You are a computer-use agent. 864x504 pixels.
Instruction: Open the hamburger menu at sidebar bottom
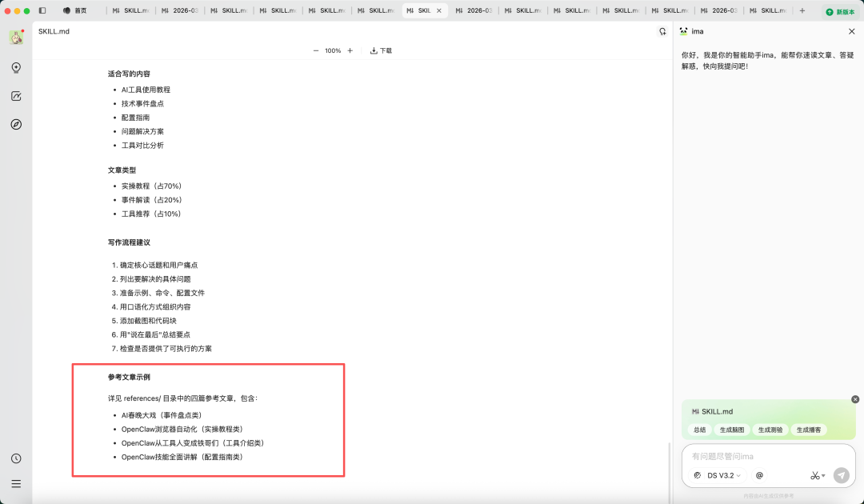coord(16,484)
